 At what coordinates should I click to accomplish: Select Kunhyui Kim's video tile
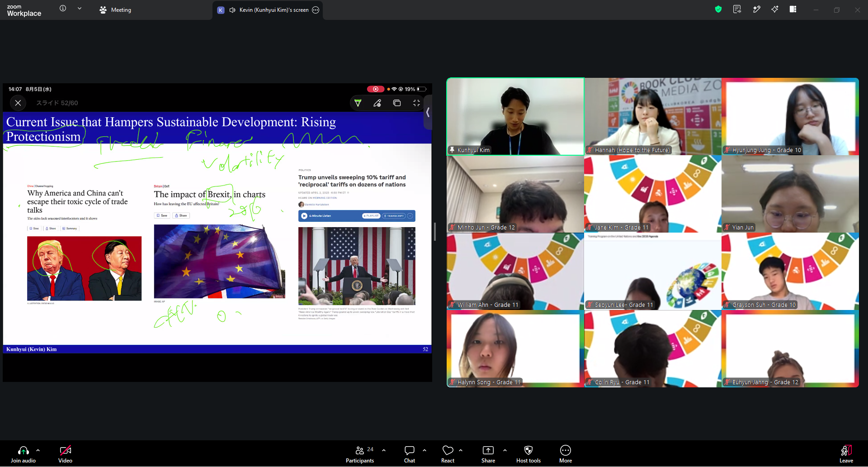pos(515,117)
